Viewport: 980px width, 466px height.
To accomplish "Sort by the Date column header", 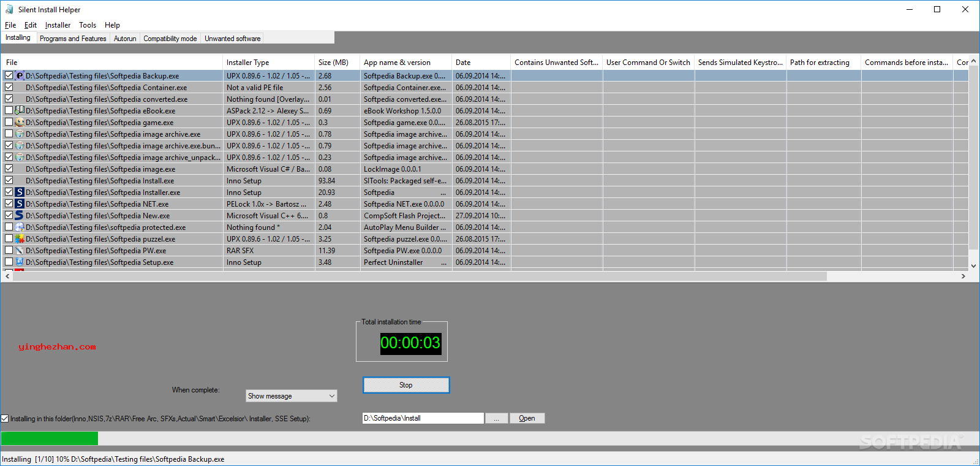I will tap(481, 63).
